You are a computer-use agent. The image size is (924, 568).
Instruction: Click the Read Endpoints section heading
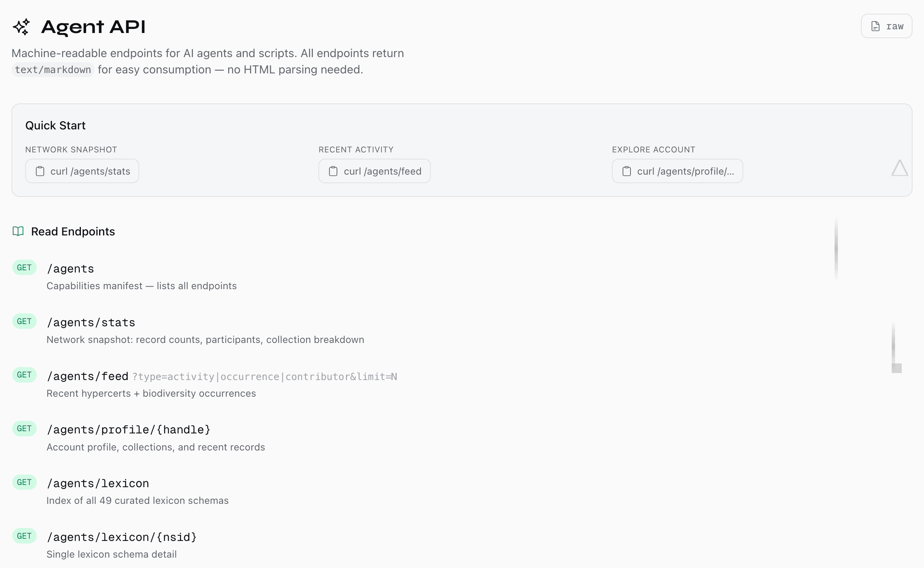point(73,231)
